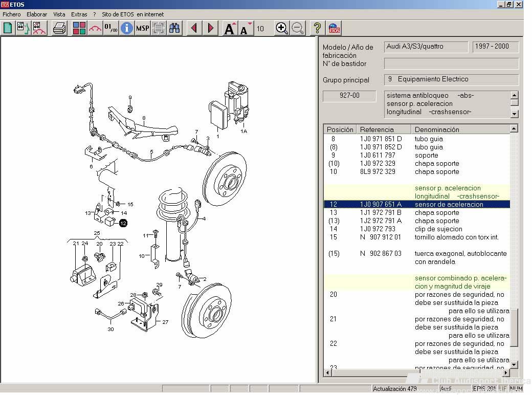Click the parts list horizontal scroll right arrow
Image resolution: width=532 pixels, height=395 pixels.
click(506, 372)
